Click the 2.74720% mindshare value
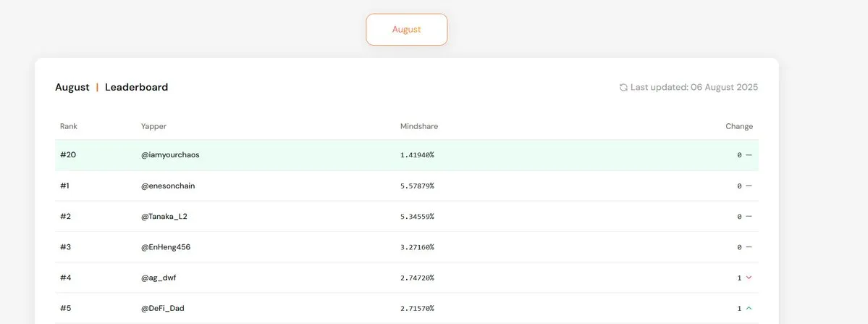Screen dimensions: 868x324 pyautogui.click(x=418, y=278)
